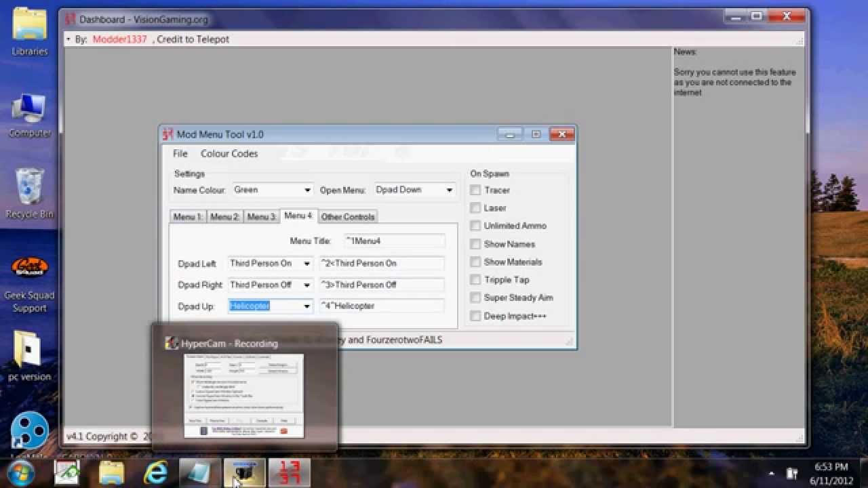Viewport: 868px width, 488px height.
Task: Expand the Dpad Right dropdown
Action: click(307, 285)
